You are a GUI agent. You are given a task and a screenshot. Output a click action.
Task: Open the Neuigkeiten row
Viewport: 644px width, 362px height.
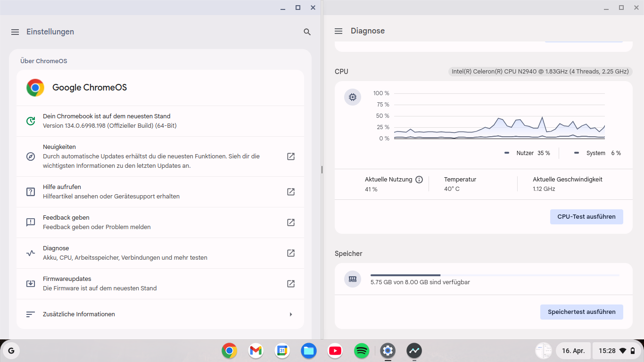tap(160, 156)
